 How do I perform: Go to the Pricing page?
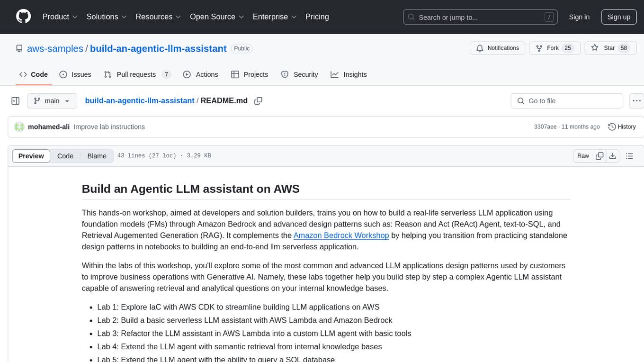pos(317,17)
